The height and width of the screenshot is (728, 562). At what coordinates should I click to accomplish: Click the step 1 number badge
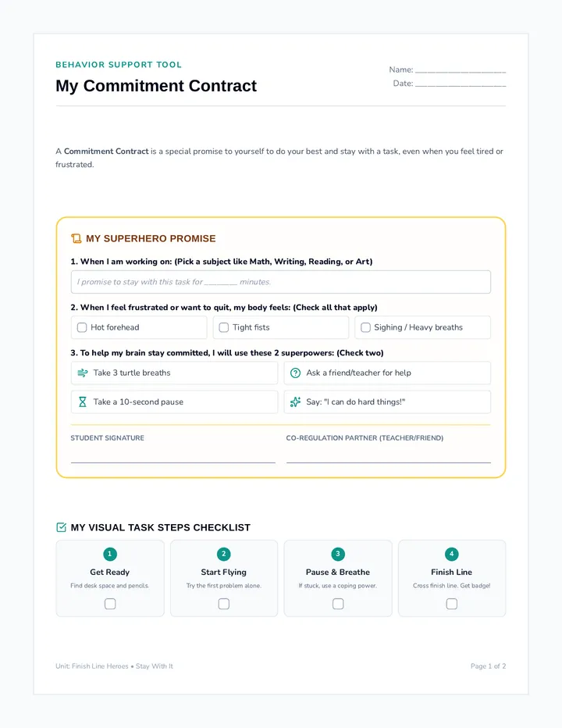(x=110, y=554)
